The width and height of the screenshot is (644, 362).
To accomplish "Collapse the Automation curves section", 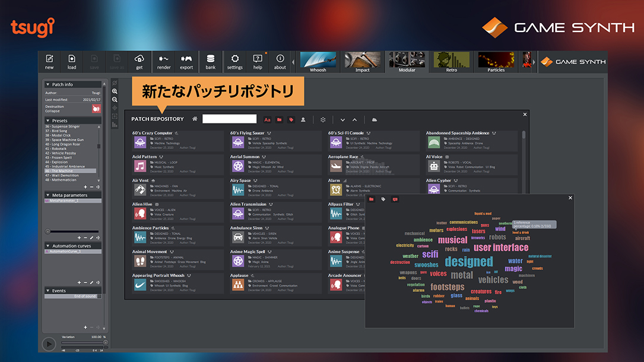I will [x=48, y=246].
